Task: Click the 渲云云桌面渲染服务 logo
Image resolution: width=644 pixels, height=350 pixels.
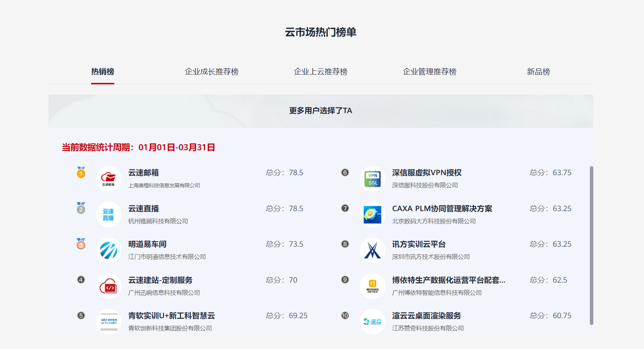Action: (373, 322)
